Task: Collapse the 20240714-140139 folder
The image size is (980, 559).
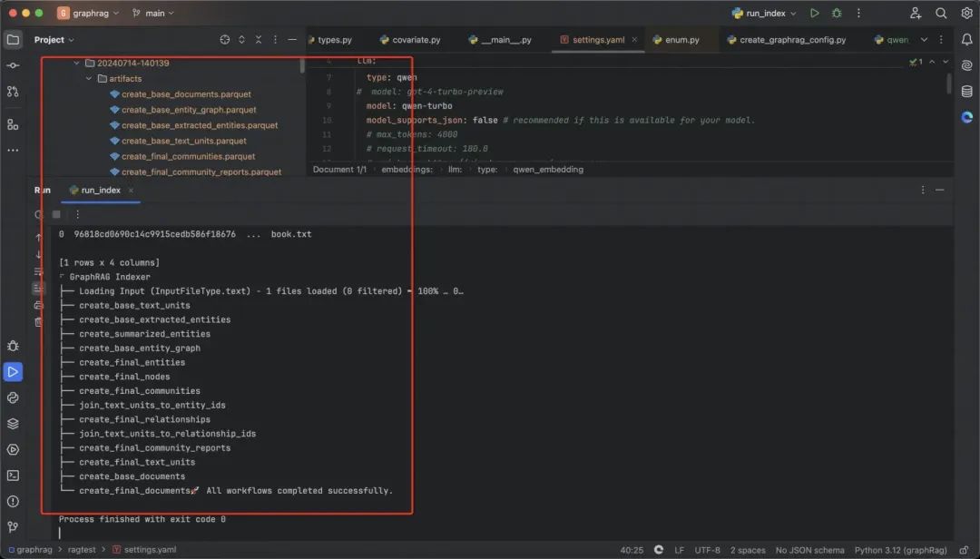Action: click(76, 64)
